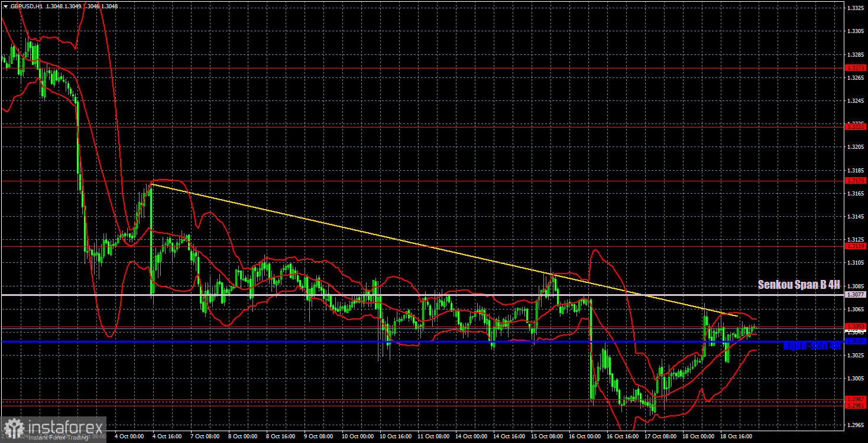Click the 1.3005 price scale value
Viewport: 868px width, 443px height.
856,378
